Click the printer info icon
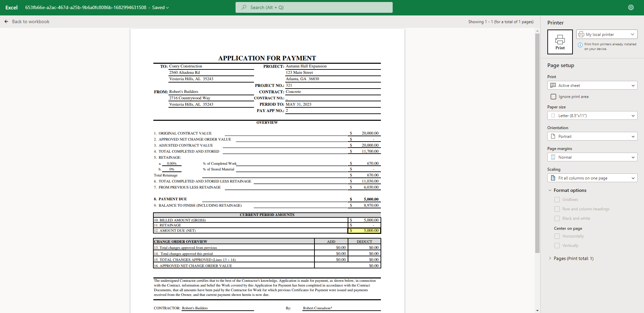The image size is (644, 313). (580, 45)
